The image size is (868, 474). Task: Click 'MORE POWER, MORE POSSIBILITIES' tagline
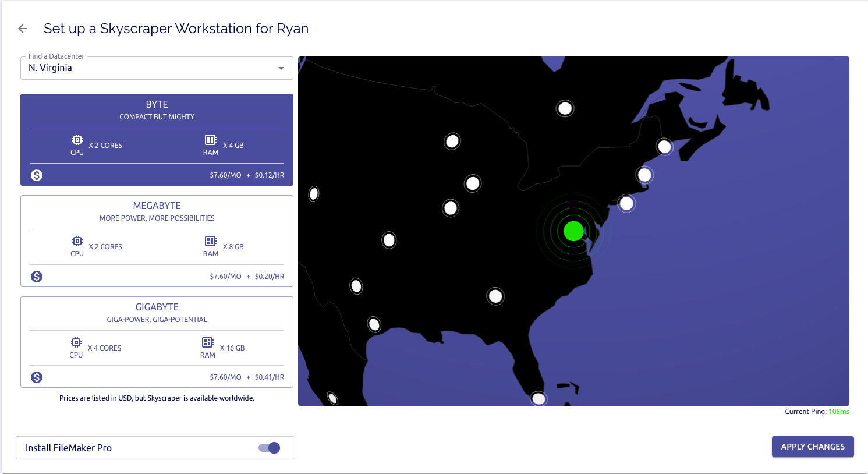tap(157, 218)
